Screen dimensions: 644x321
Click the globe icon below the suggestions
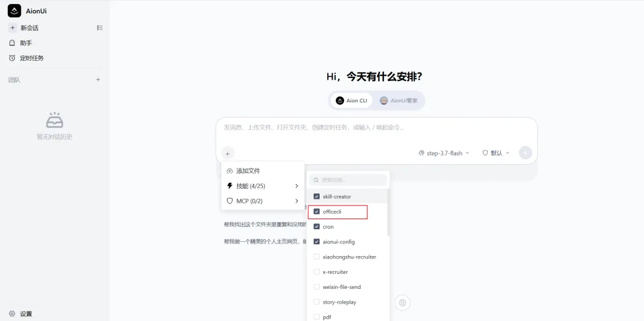(x=402, y=303)
